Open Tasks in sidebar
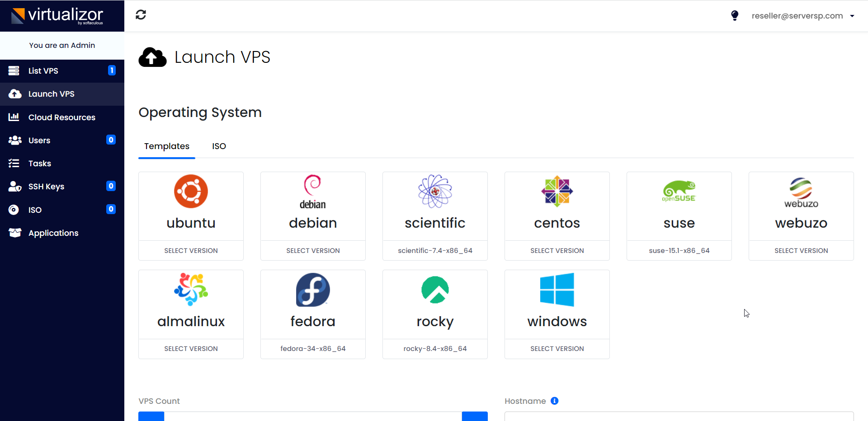Image resolution: width=868 pixels, height=421 pixels. pyautogui.click(x=62, y=164)
